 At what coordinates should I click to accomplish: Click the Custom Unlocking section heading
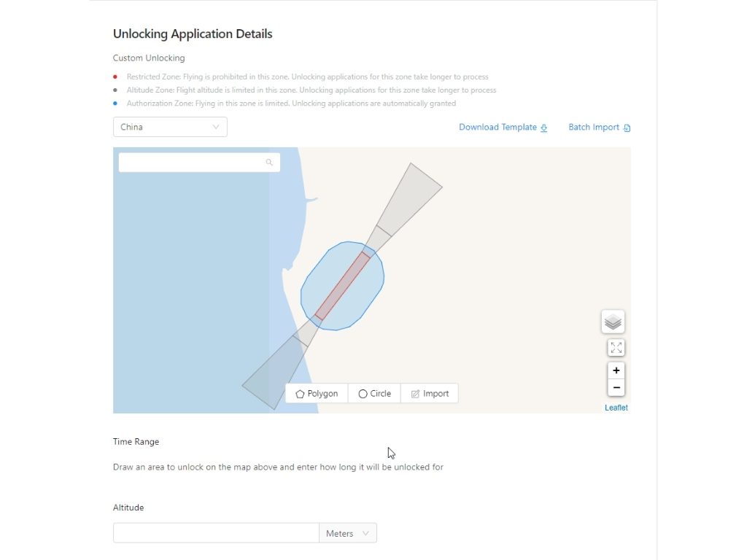(149, 58)
